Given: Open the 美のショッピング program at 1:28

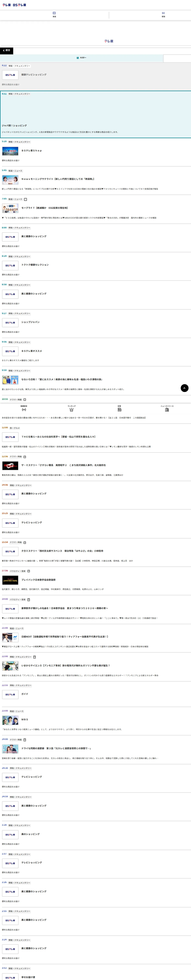Looking at the screenshot, I should (x=30, y=834).
